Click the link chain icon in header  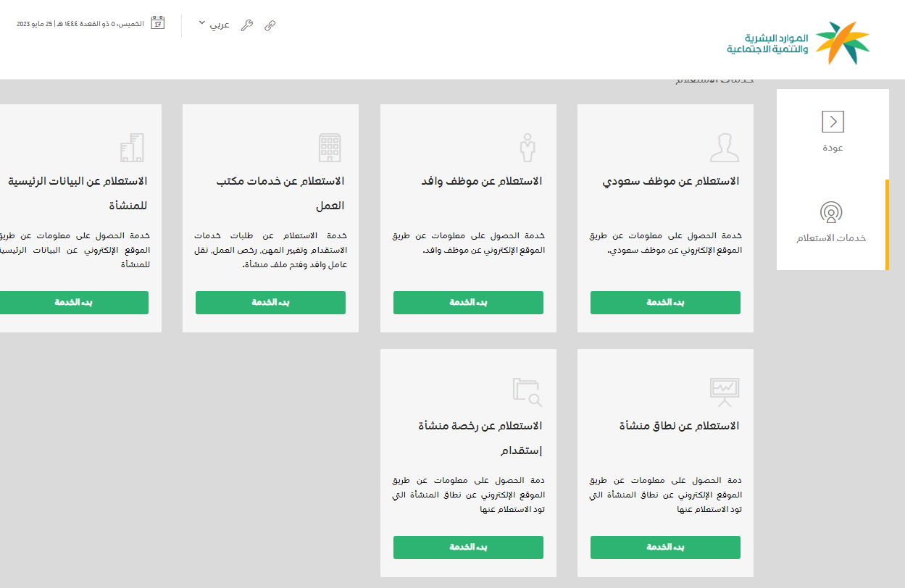tap(270, 25)
